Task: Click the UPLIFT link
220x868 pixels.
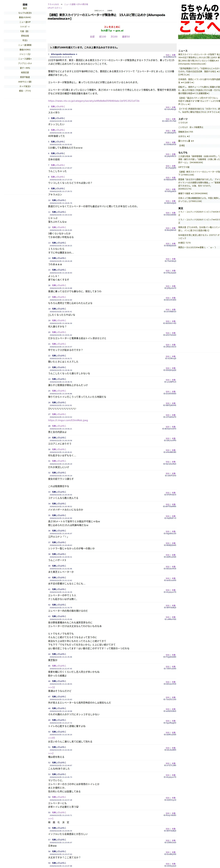Action: pos(50,8)
